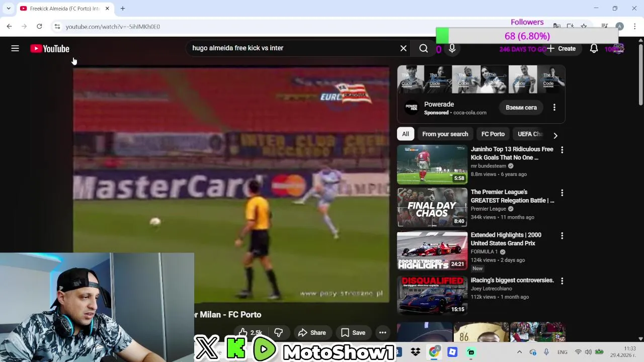Select the All filter chip
This screenshot has height=362, width=644.
pos(406,134)
